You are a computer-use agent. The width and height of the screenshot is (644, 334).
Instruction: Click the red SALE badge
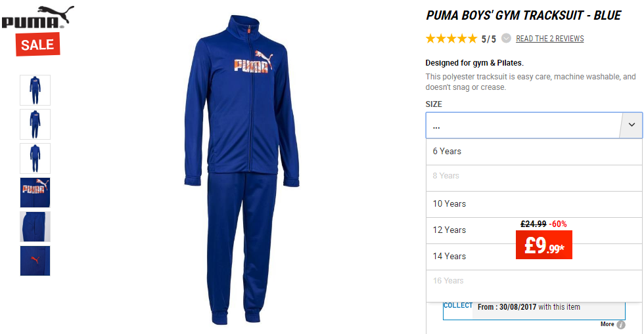coord(38,44)
